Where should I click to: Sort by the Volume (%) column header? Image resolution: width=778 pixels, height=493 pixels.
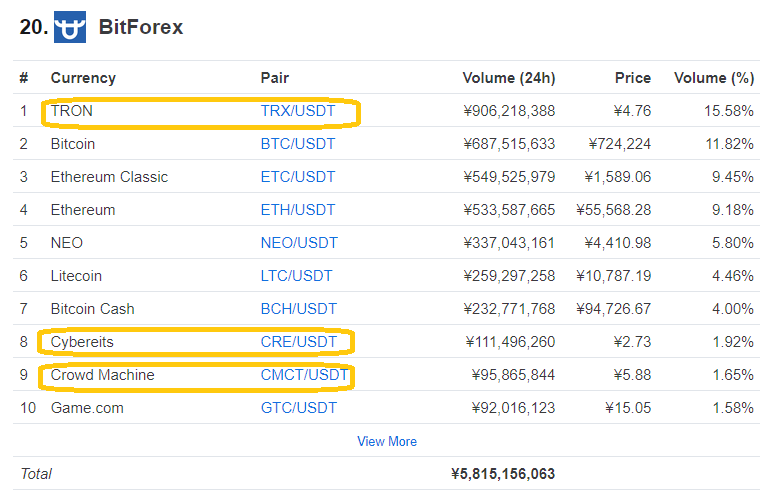tap(713, 78)
